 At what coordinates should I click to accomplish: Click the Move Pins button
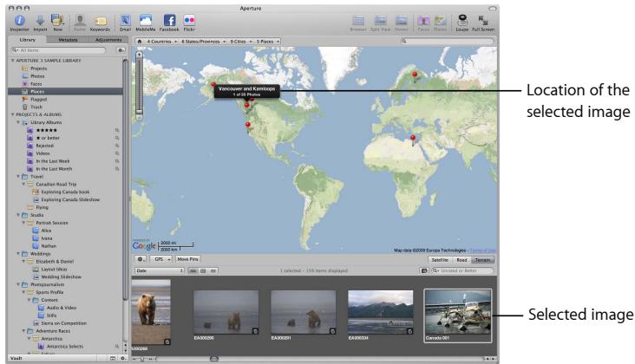tap(187, 259)
